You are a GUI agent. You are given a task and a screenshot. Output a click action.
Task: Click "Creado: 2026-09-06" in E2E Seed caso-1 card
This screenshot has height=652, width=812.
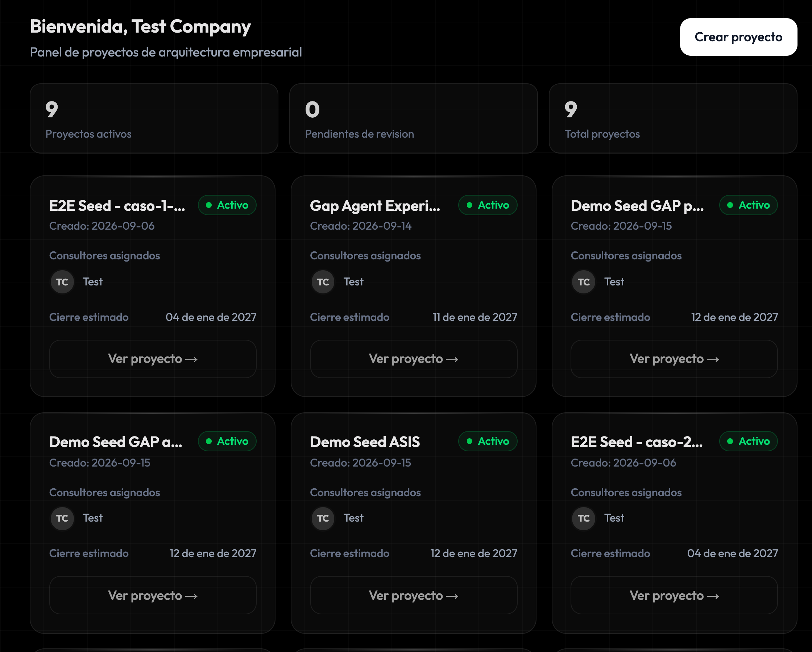click(x=102, y=226)
